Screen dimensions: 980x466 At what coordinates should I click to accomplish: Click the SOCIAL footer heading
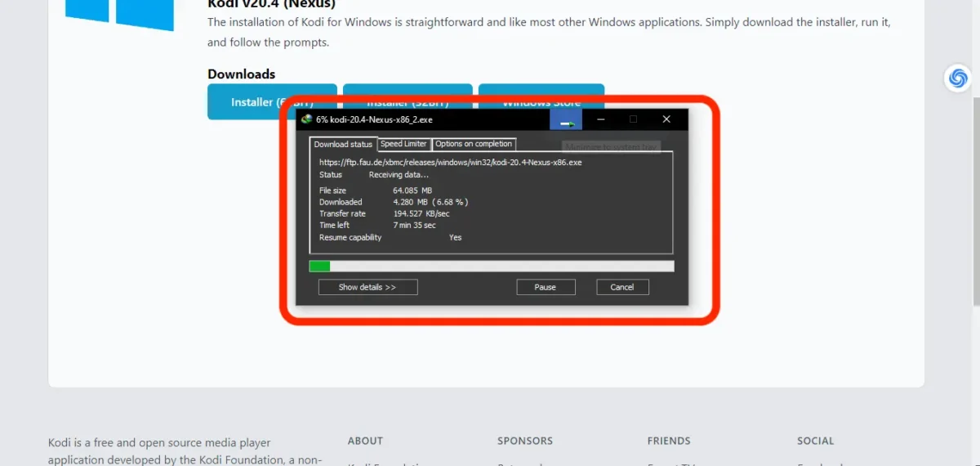click(816, 441)
